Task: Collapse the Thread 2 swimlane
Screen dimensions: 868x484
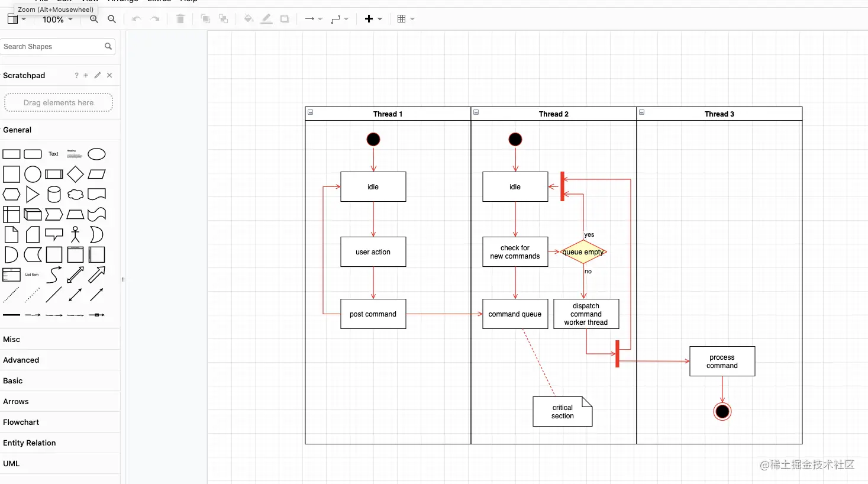Action: 476,112
